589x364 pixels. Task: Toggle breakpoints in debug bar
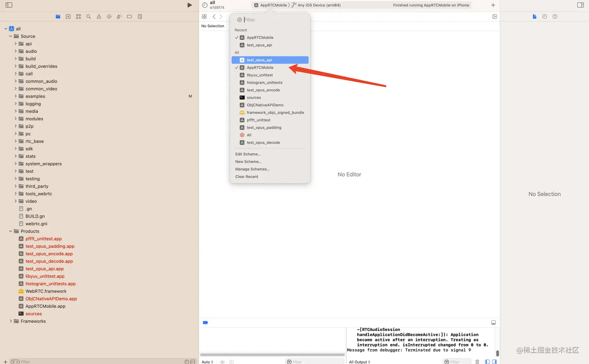205,322
